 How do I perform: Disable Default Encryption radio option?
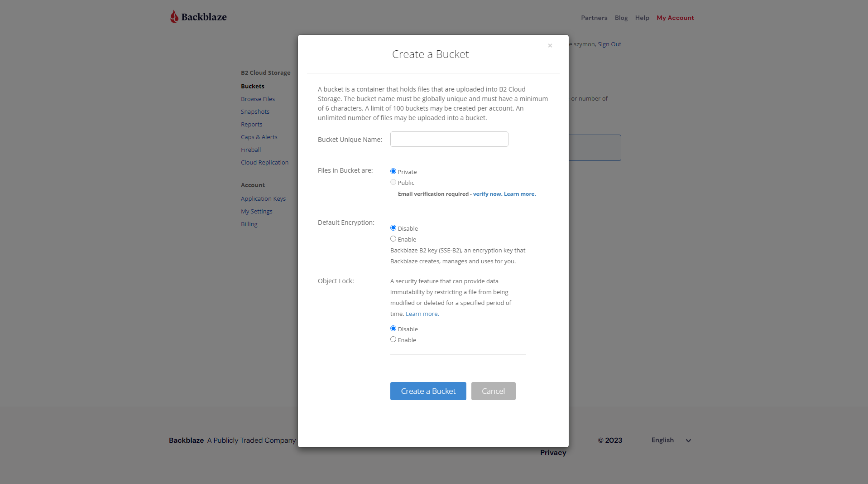(393, 228)
